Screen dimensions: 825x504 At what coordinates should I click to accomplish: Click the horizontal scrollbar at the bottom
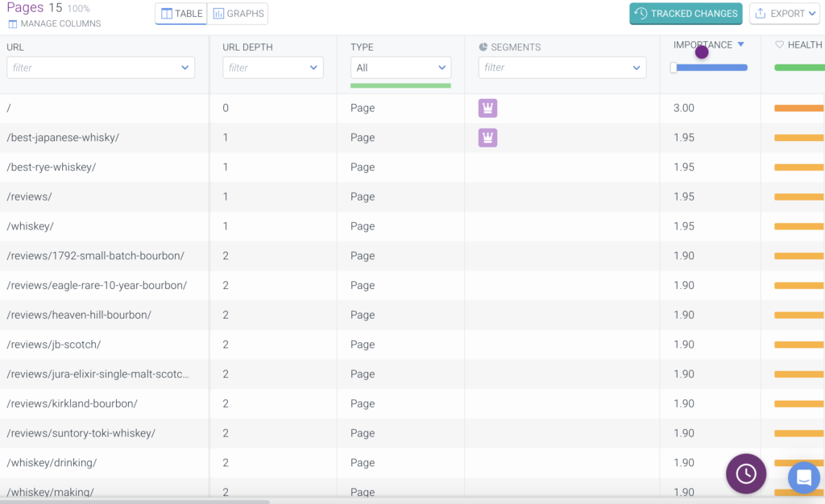pos(135,502)
